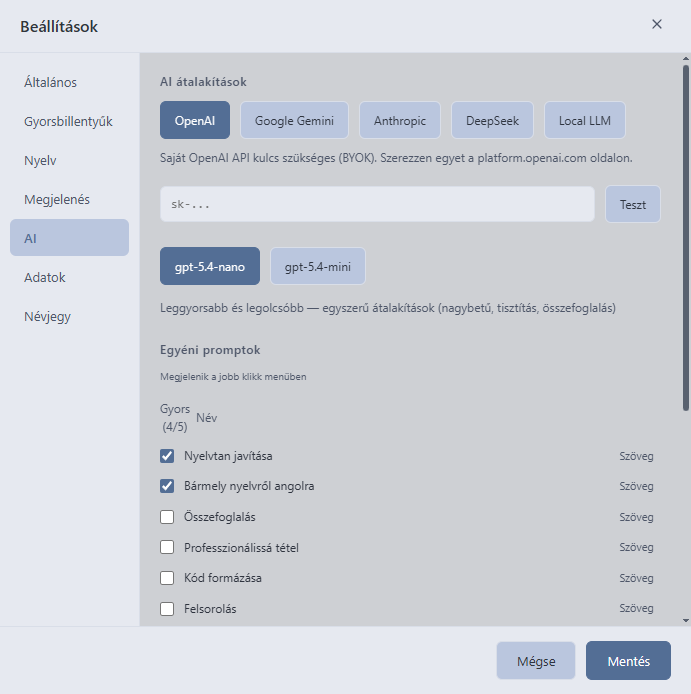The image size is (691, 694).
Task: Click the Összefoglalás prompt name
Action: point(220,517)
